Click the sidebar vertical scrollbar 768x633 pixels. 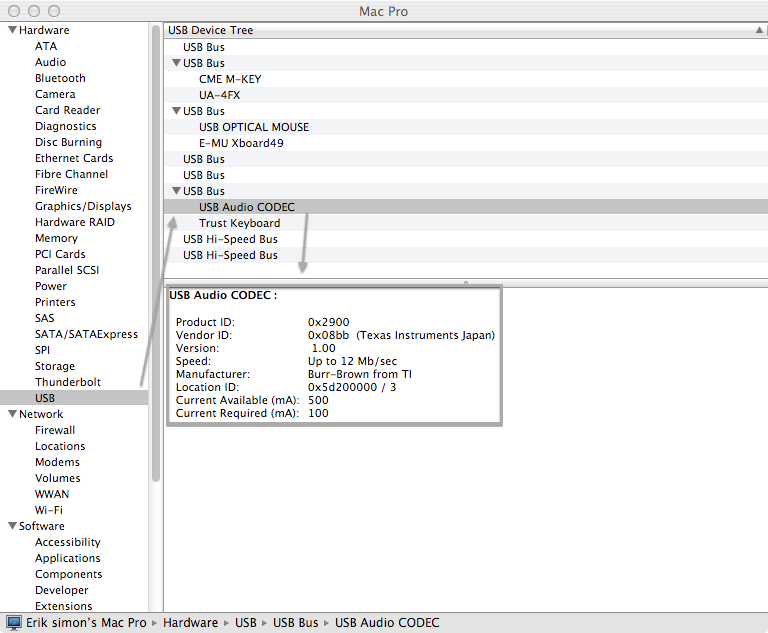[156, 250]
